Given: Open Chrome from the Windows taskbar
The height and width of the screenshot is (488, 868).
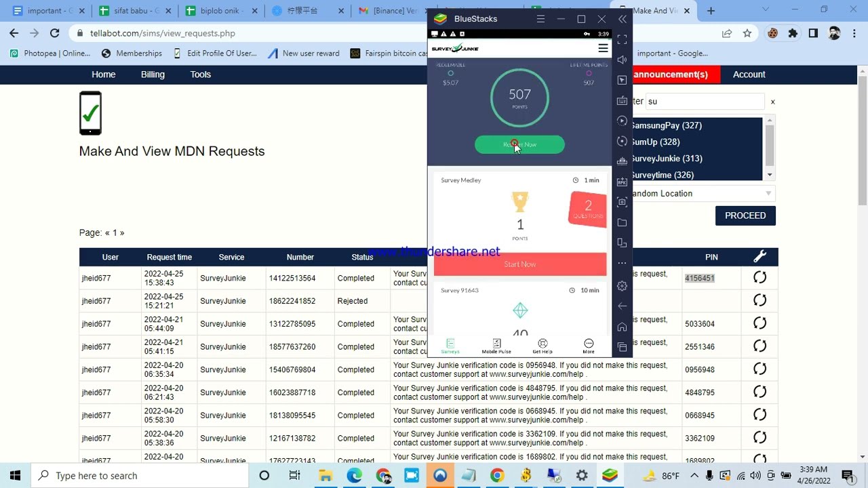Looking at the screenshot, I should point(496,476).
